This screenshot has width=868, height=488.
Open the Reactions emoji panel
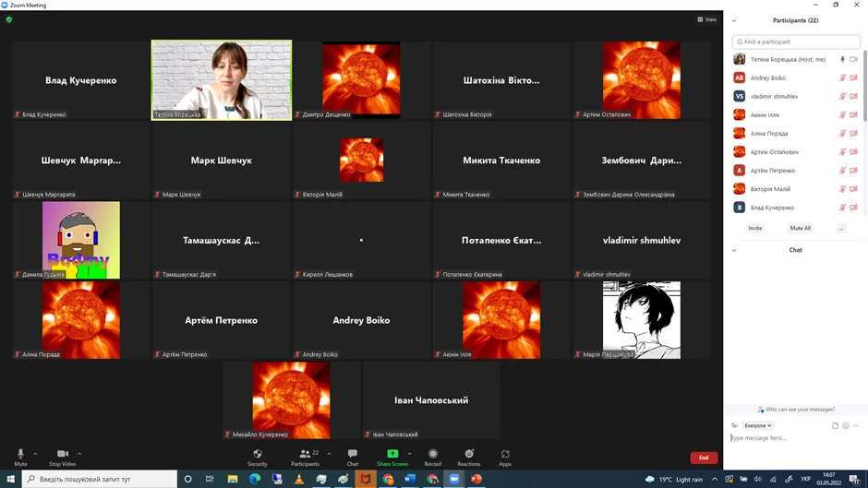click(x=469, y=454)
